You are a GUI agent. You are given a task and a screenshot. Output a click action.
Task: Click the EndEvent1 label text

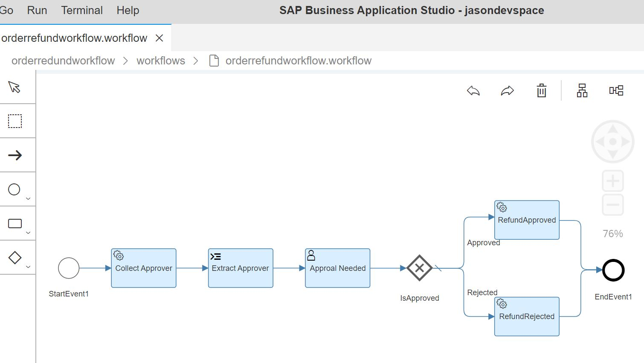613,297
